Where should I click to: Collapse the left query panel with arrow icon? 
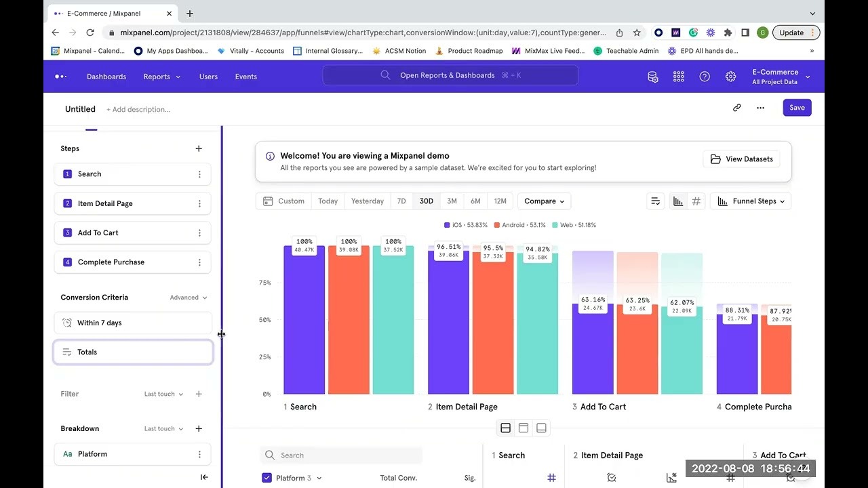pos(204,477)
